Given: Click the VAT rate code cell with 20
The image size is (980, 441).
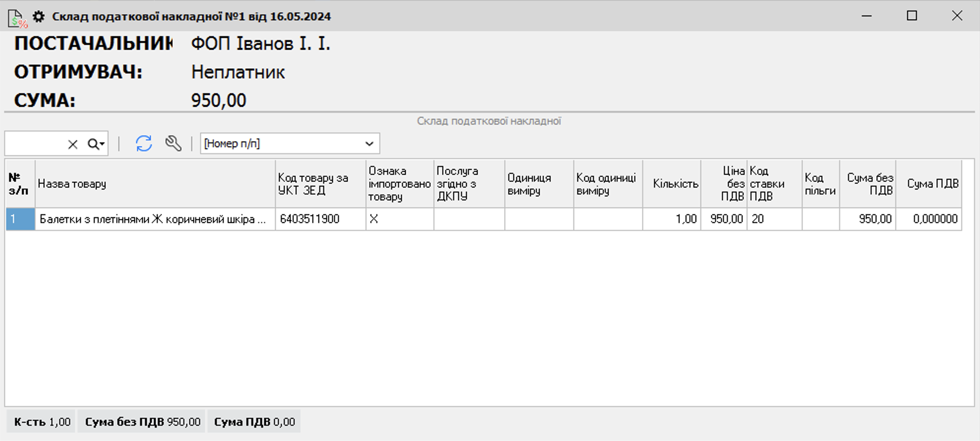Looking at the screenshot, I should [773, 219].
